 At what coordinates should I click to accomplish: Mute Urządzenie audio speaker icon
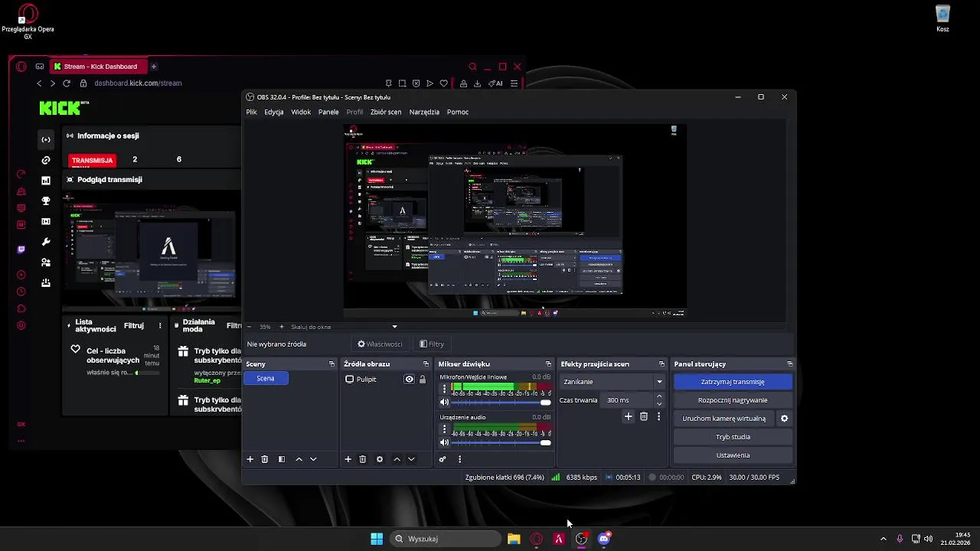(x=444, y=442)
